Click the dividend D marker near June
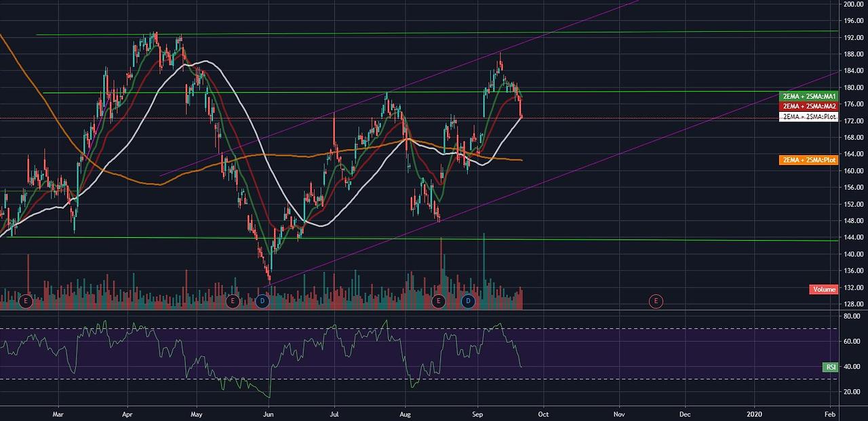 point(264,300)
